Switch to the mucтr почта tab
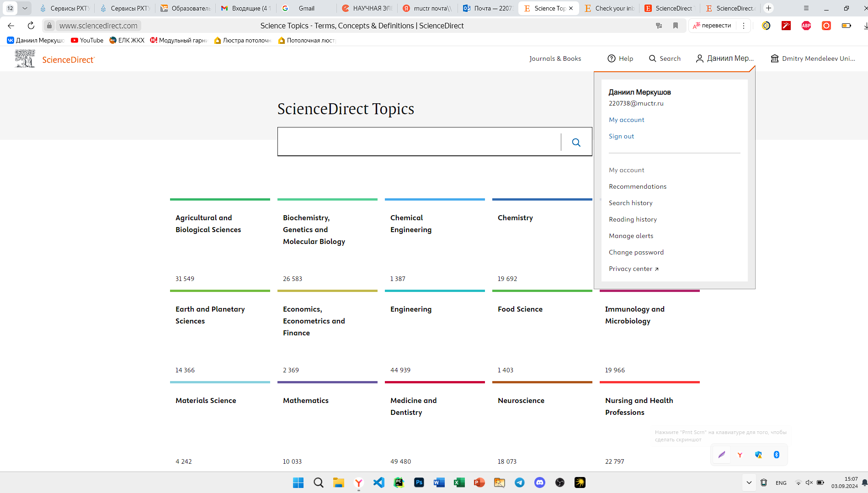Viewport: 868px width, 493px height. (x=427, y=8)
